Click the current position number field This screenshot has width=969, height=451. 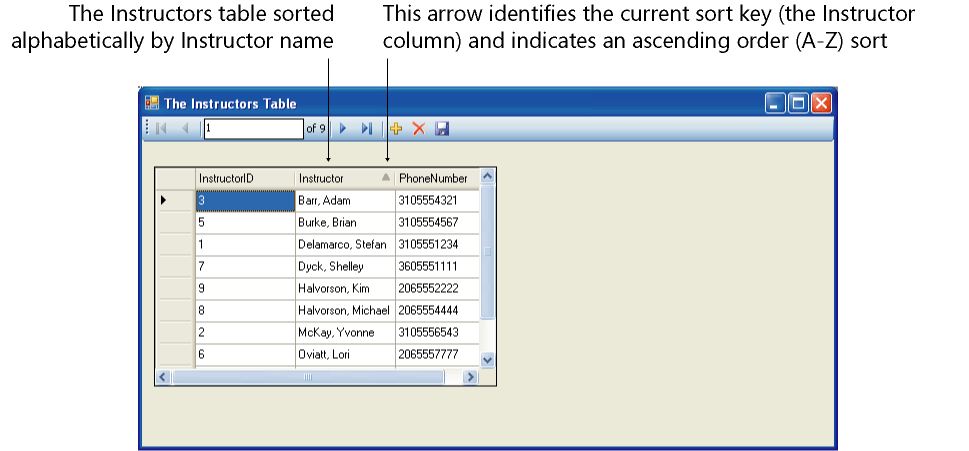252,129
